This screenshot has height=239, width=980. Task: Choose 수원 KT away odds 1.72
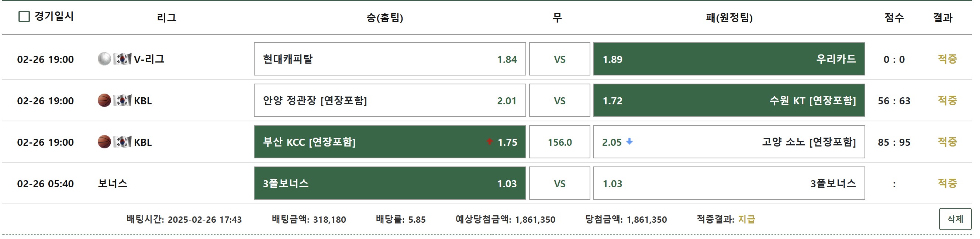[x=729, y=101]
